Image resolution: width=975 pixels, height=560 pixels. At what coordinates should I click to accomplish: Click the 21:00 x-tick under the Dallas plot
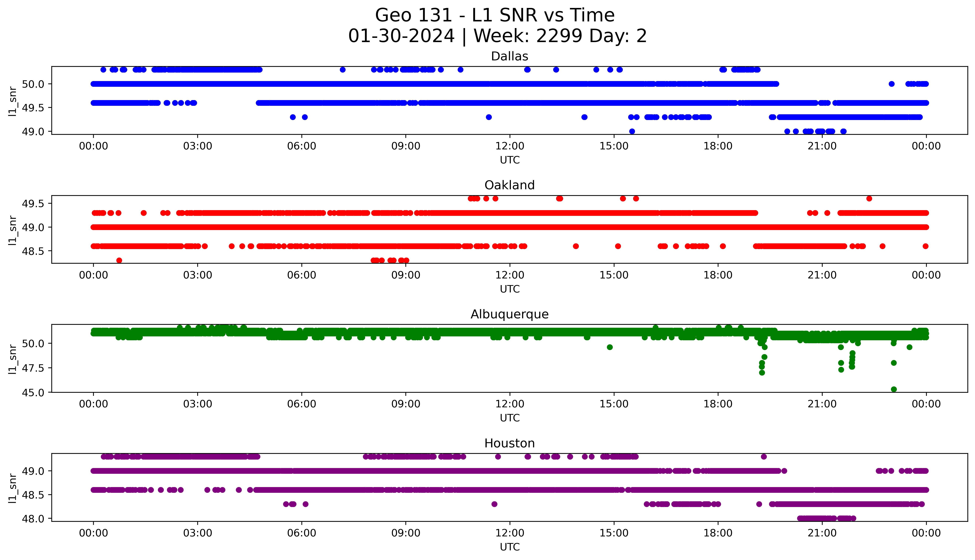pos(822,146)
